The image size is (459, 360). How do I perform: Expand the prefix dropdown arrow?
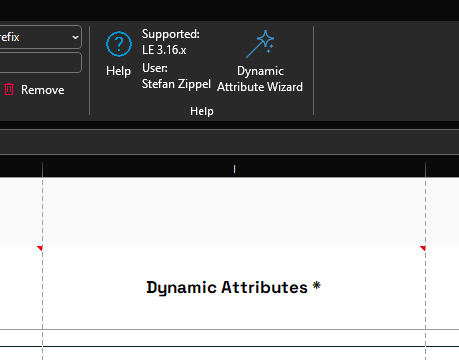pyautogui.click(x=76, y=37)
